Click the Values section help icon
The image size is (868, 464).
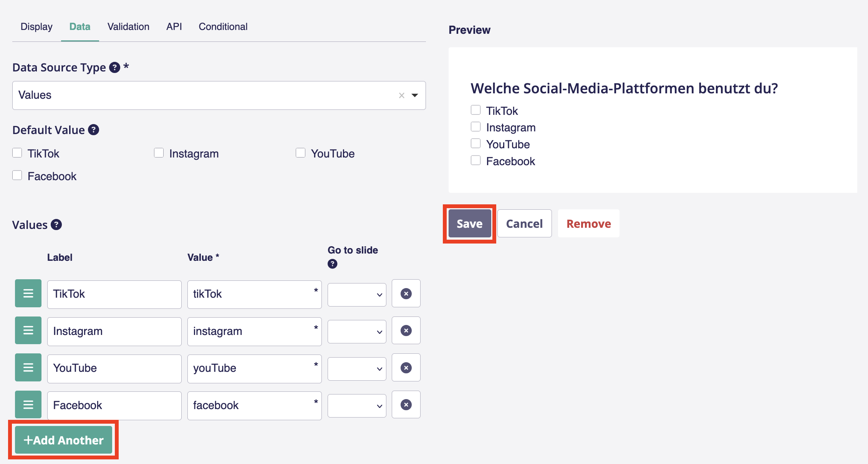[x=56, y=225]
